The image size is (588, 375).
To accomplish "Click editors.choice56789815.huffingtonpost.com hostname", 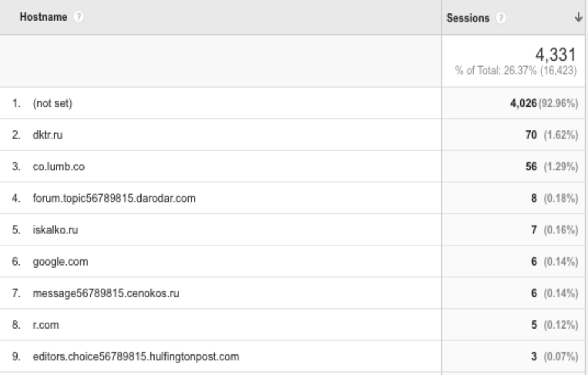I will point(136,357).
